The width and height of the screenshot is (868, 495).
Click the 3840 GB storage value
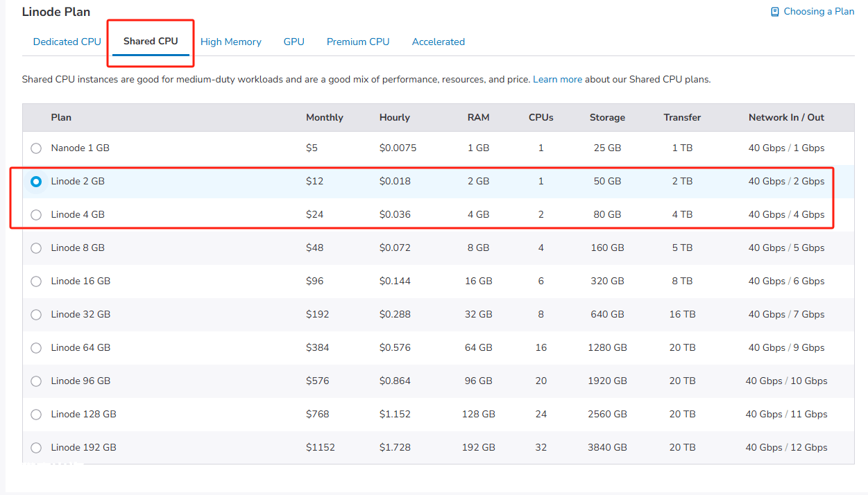pyautogui.click(x=607, y=447)
